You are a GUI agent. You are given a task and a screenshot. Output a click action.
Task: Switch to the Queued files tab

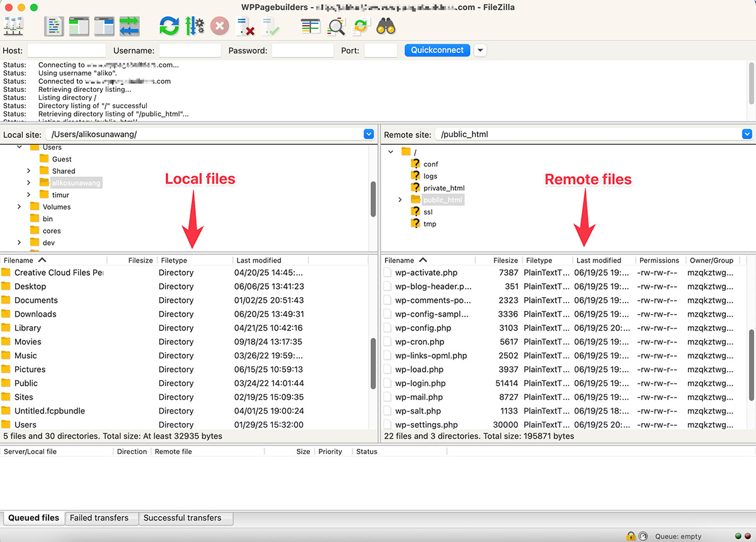33,518
